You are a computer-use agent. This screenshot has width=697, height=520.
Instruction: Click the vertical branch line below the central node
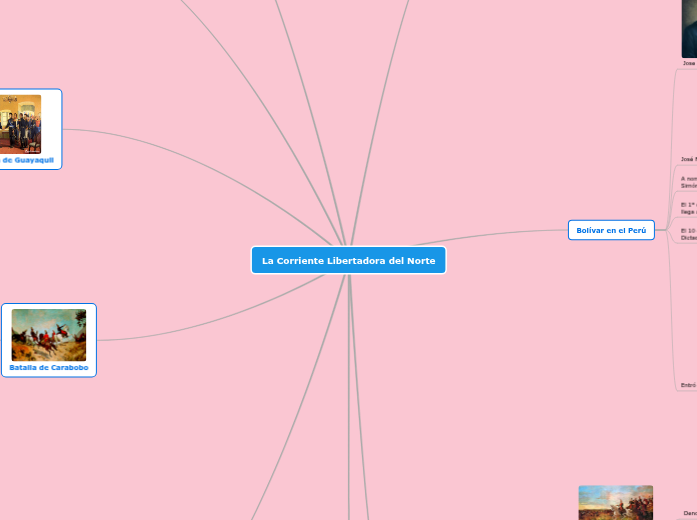click(349, 400)
